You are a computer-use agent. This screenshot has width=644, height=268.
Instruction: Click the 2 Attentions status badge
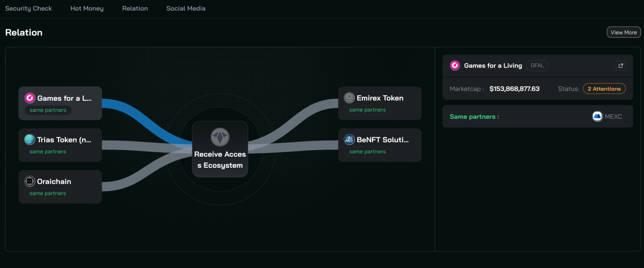604,89
